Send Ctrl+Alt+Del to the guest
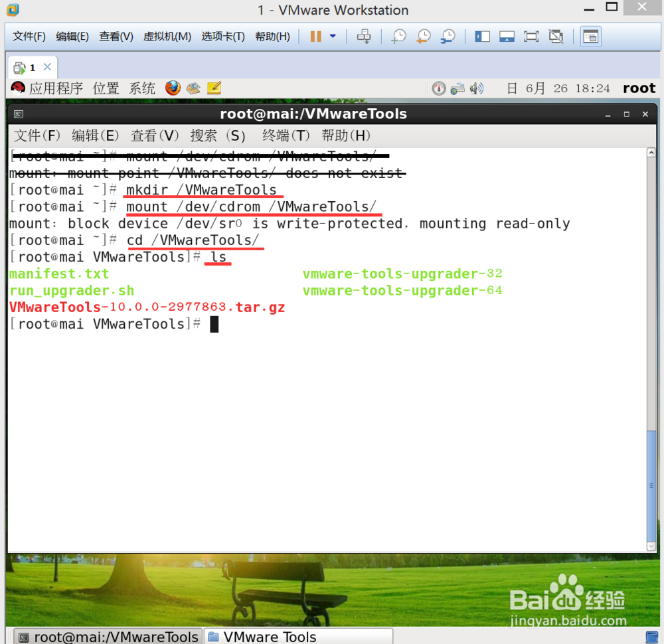This screenshot has height=644, width=664. (364, 36)
